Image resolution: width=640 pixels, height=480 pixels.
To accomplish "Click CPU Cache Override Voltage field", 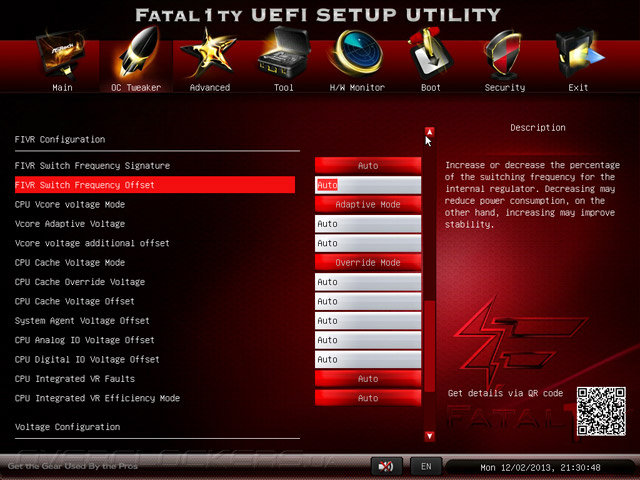I will [x=368, y=282].
